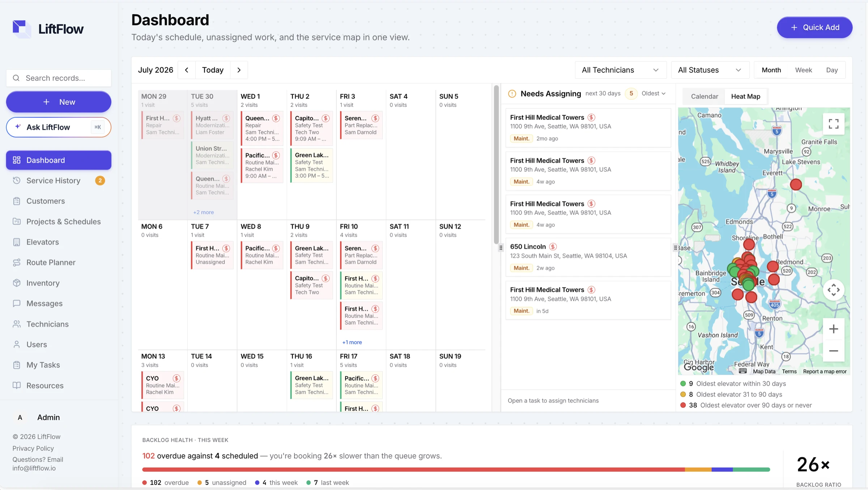
Task: Click the Service History clock icon
Action: point(17,180)
